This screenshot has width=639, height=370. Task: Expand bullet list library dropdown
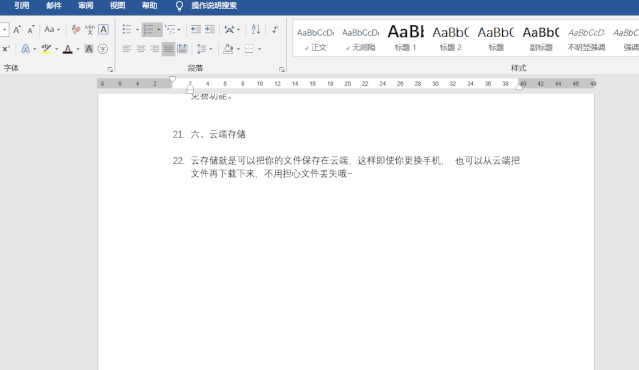(x=137, y=30)
